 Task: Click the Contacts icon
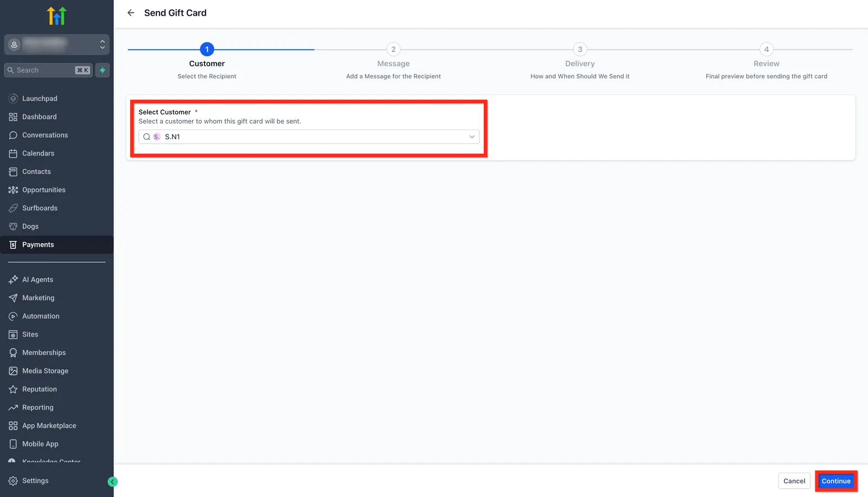click(x=13, y=172)
